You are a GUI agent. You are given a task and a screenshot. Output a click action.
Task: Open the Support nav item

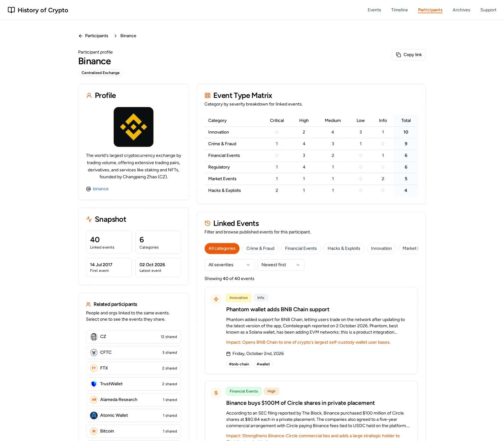point(488,10)
